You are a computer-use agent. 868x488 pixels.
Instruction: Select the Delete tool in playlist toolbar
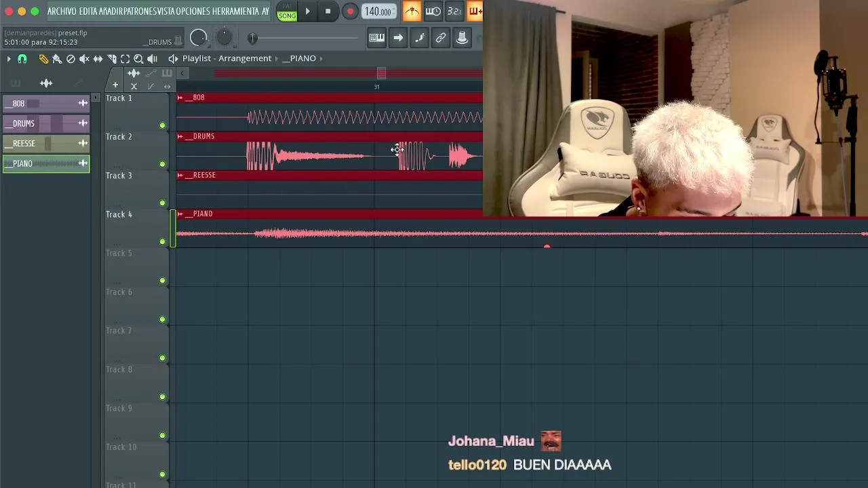coord(71,59)
